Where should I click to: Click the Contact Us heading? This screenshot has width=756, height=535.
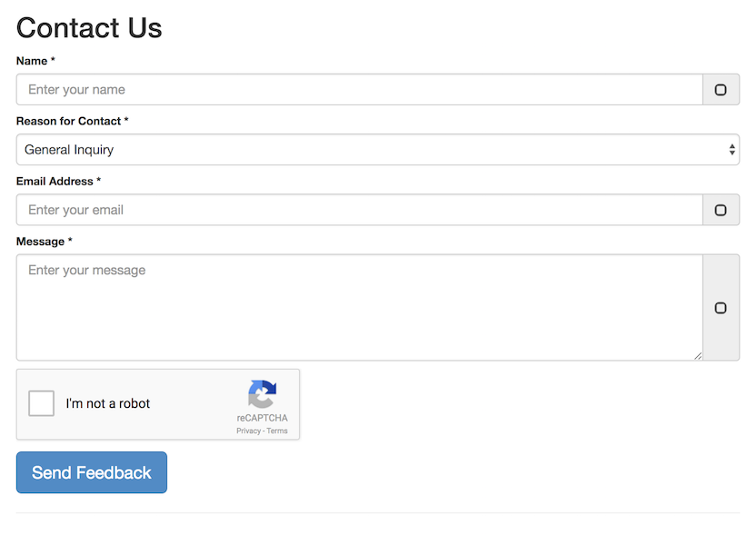pos(88,28)
